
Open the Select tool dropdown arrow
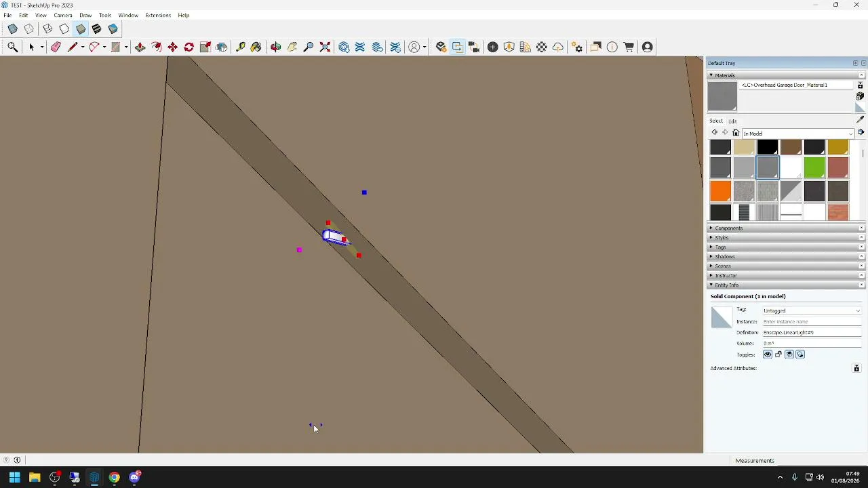coord(41,47)
